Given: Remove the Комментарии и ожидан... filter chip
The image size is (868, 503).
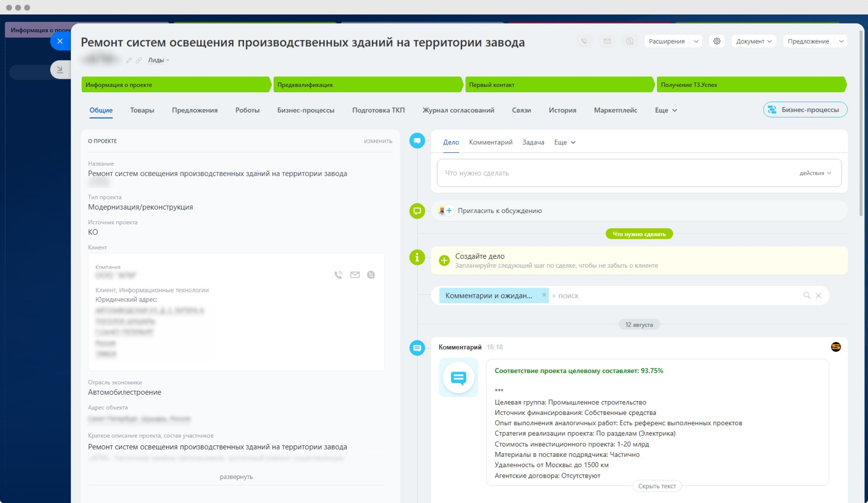Looking at the screenshot, I should point(544,295).
